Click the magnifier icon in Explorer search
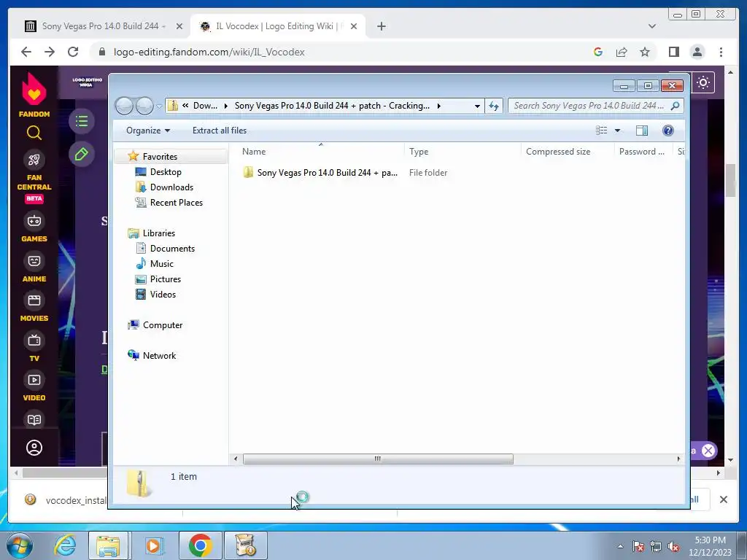This screenshot has height=560, width=747. coord(675,106)
